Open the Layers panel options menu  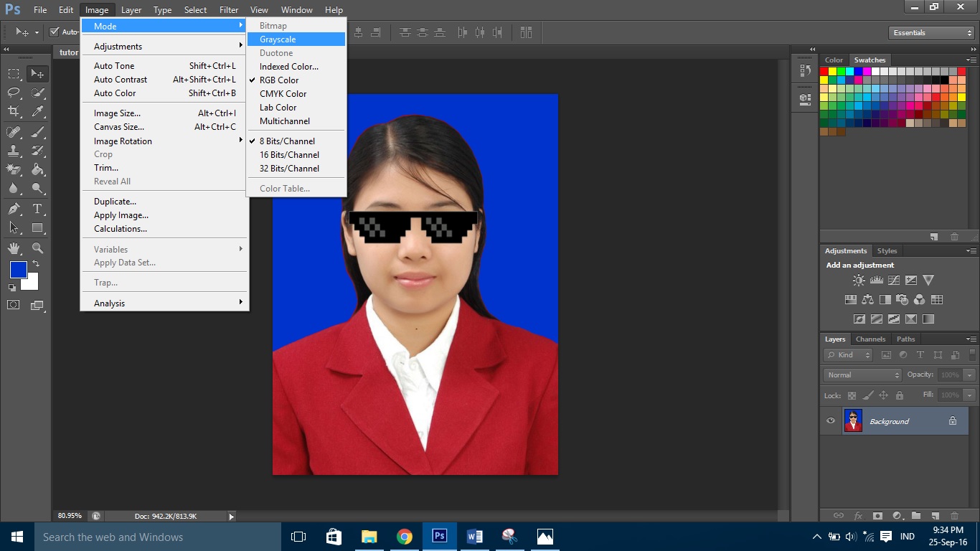971,339
